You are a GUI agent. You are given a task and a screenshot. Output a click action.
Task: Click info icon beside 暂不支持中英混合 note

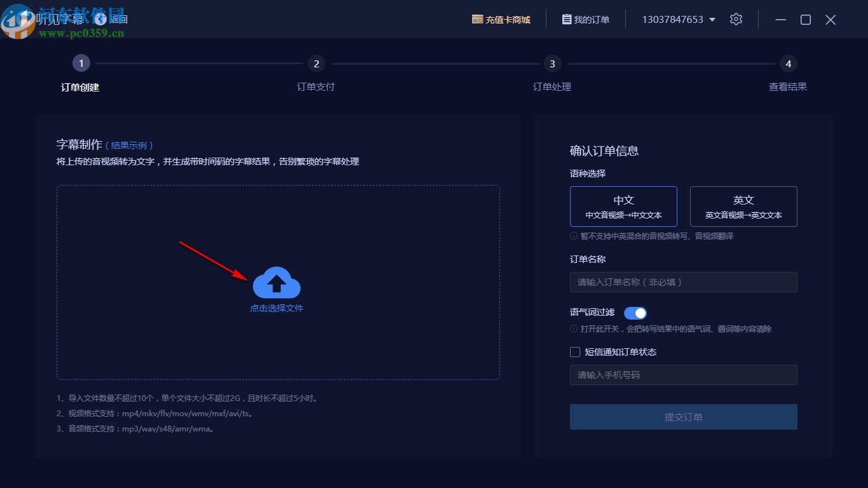574,236
